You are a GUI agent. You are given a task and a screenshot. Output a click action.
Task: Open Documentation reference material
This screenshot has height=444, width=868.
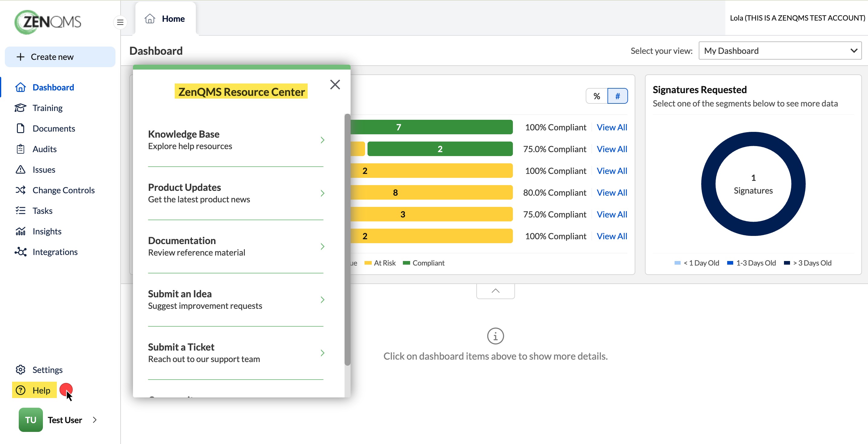point(235,246)
